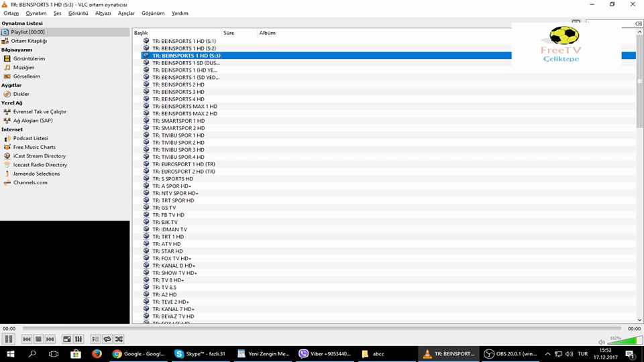
Task: Open the Altyazı menu
Action: coord(103,13)
